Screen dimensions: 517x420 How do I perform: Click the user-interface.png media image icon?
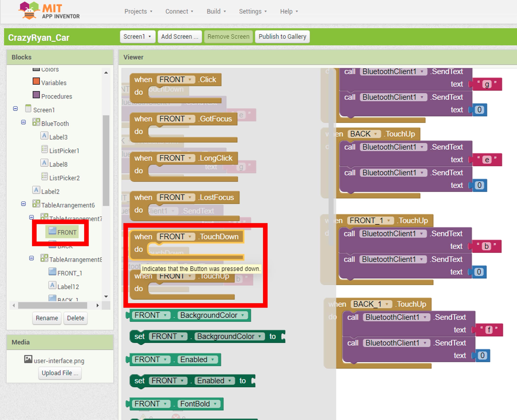point(28,359)
